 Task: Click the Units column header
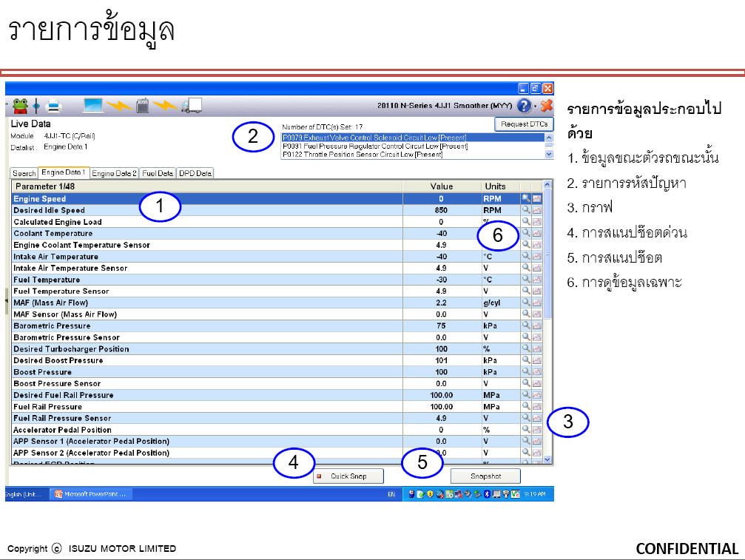pyautogui.click(x=500, y=186)
